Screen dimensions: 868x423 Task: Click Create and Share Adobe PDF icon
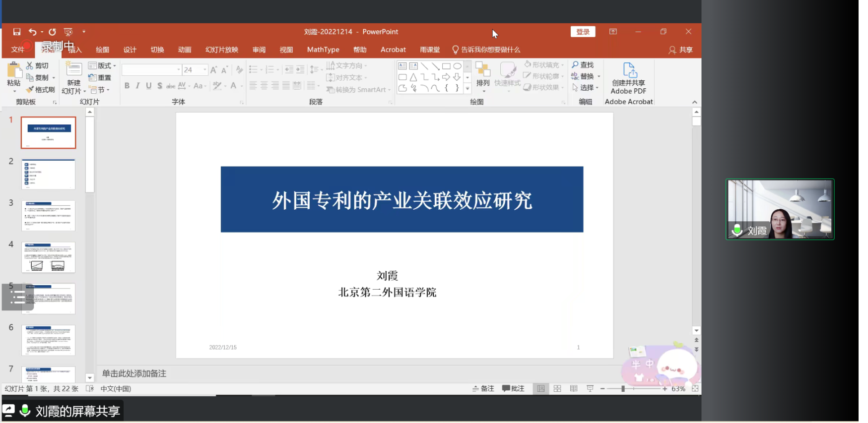tap(629, 79)
